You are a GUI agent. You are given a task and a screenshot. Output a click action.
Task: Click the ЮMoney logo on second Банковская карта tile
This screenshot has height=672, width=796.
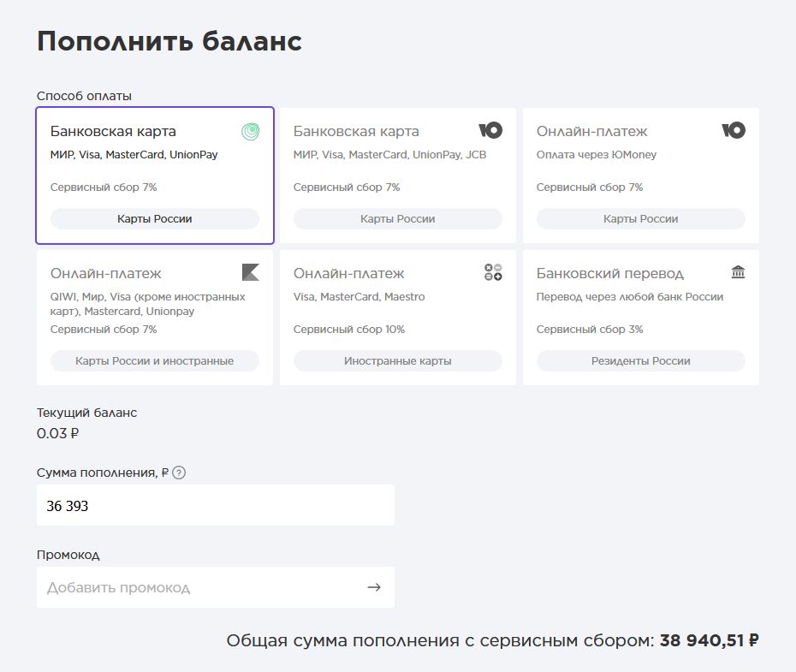[x=491, y=130]
